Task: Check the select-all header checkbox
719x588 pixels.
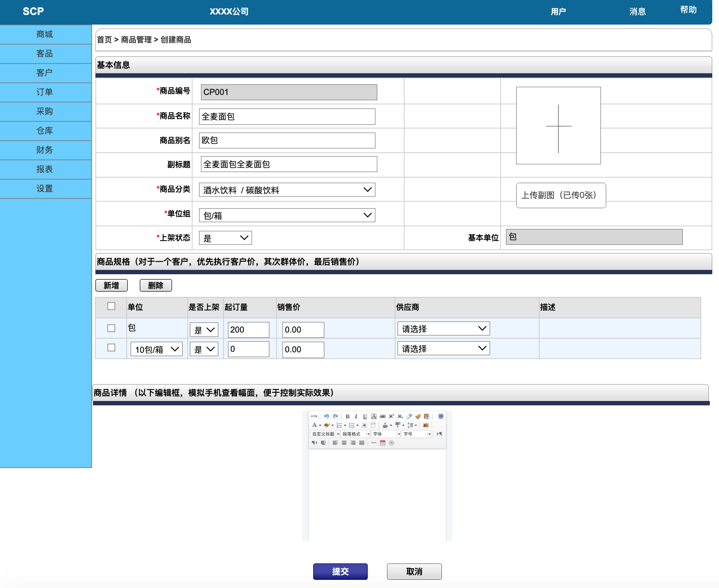Action: (111, 306)
